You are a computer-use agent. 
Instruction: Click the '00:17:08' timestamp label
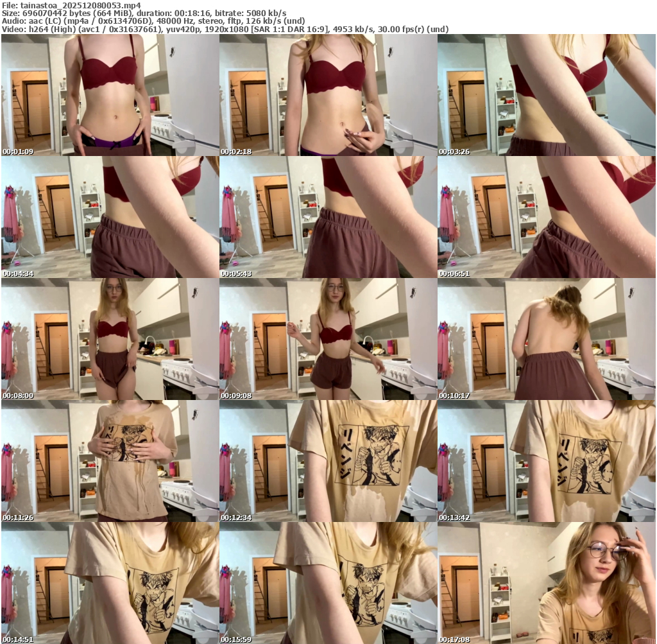(454, 640)
